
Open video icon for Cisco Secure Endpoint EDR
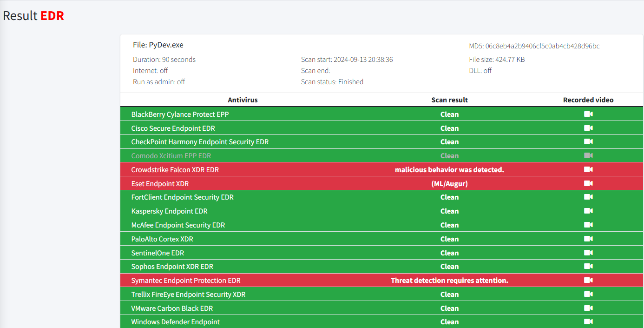point(588,128)
